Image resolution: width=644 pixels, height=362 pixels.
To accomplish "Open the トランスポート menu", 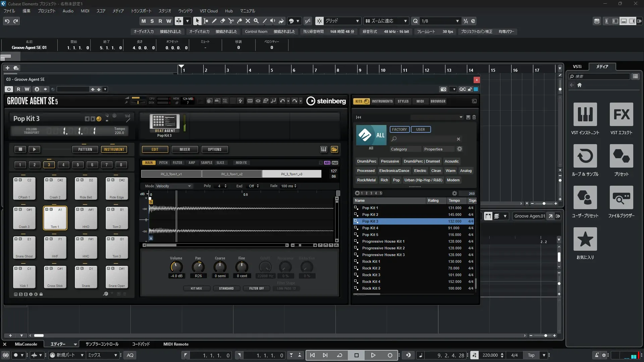I will [x=141, y=11].
